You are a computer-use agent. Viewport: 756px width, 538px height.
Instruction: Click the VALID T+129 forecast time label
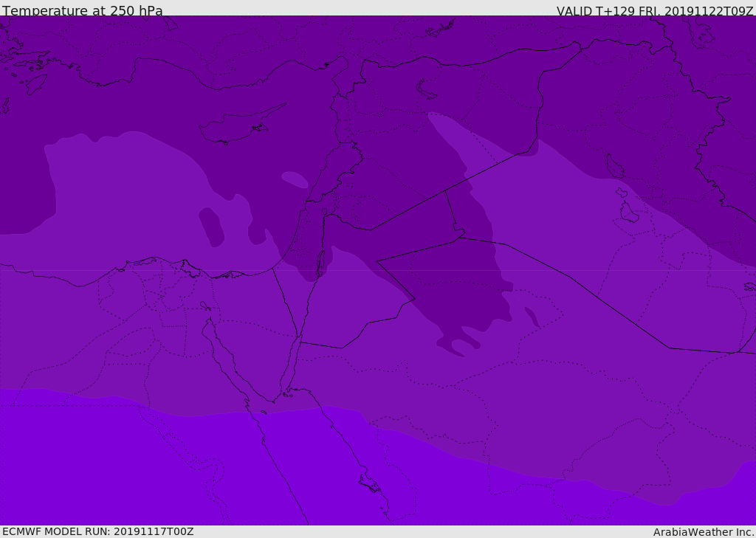click(654, 11)
